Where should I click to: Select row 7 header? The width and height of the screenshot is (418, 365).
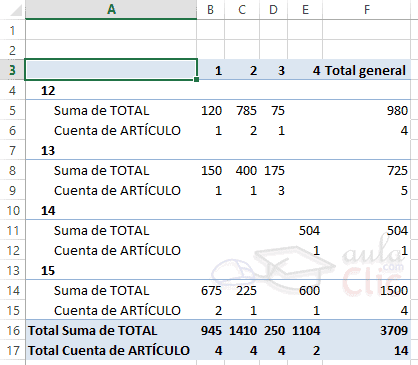click(x=12, y=150)
